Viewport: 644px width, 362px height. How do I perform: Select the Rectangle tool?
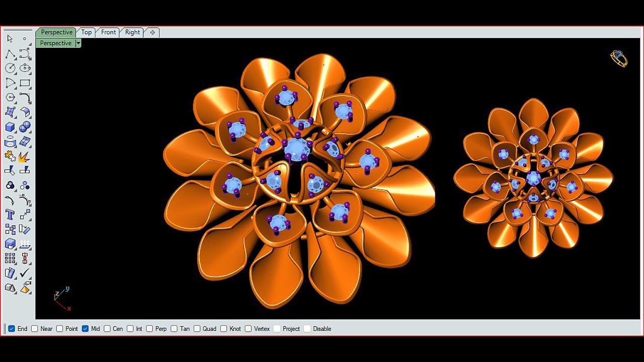click(25, 82)
